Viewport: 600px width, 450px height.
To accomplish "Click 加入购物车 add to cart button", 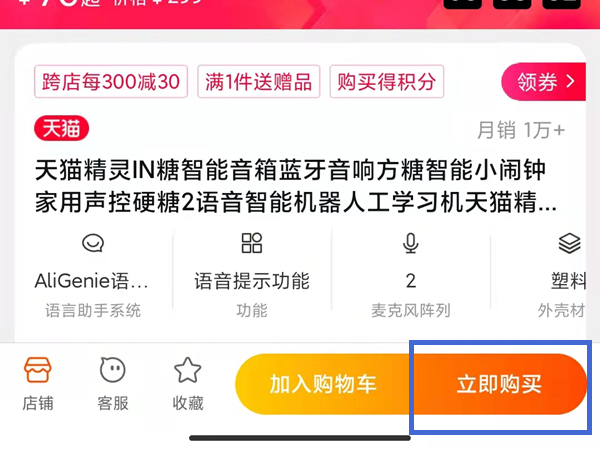I will point(323,384).
